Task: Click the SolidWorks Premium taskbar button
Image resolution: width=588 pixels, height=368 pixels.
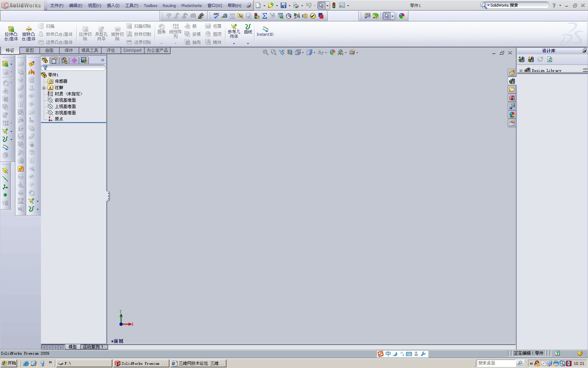Action: pyautogui.click(x=141, y=363)
